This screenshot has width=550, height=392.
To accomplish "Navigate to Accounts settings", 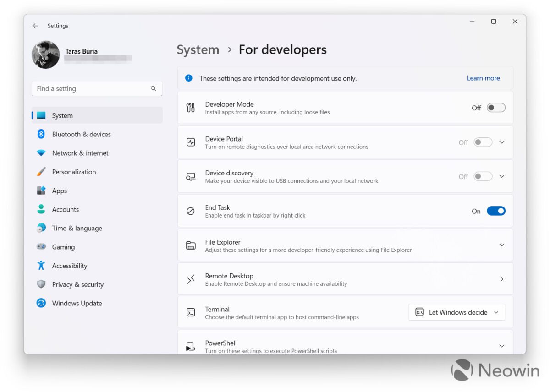I will pyautogui.click(x=66, y=209).
